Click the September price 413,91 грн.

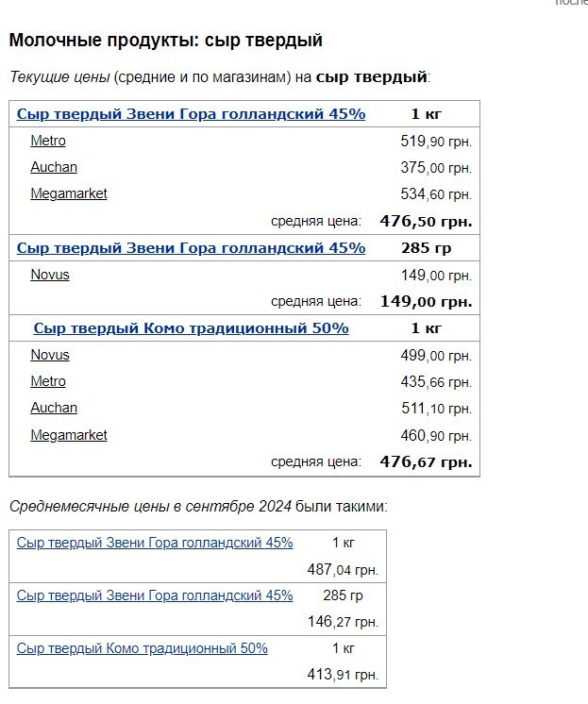(x=343, y=675)
